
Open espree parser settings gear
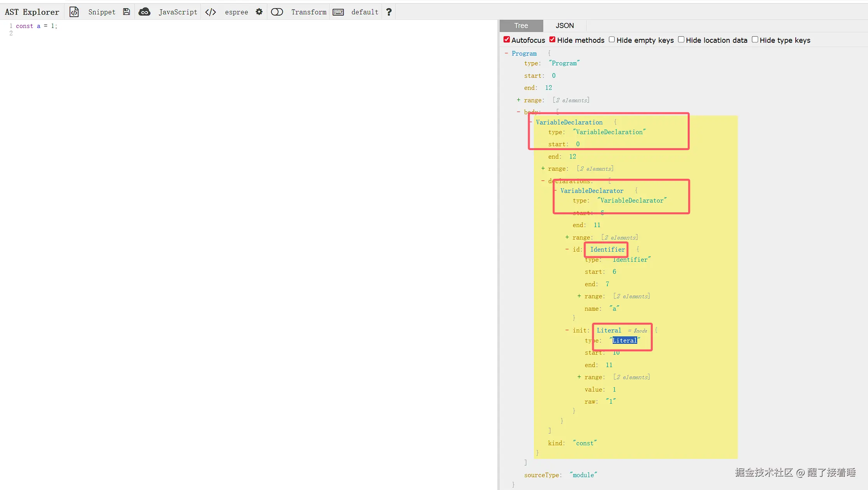259,12
